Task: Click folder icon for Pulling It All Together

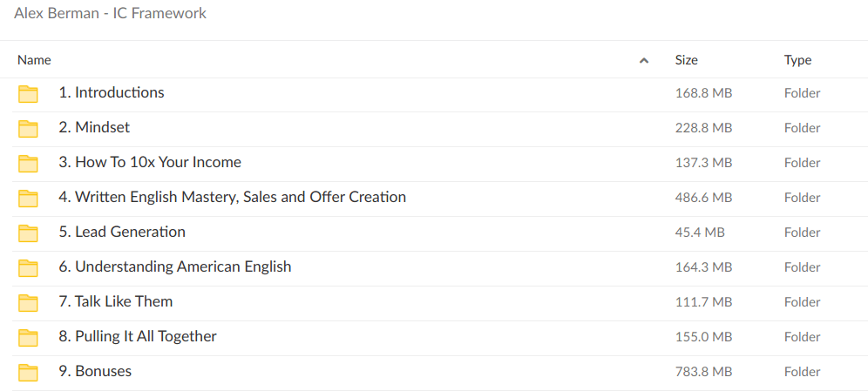Action: (29, 338)
